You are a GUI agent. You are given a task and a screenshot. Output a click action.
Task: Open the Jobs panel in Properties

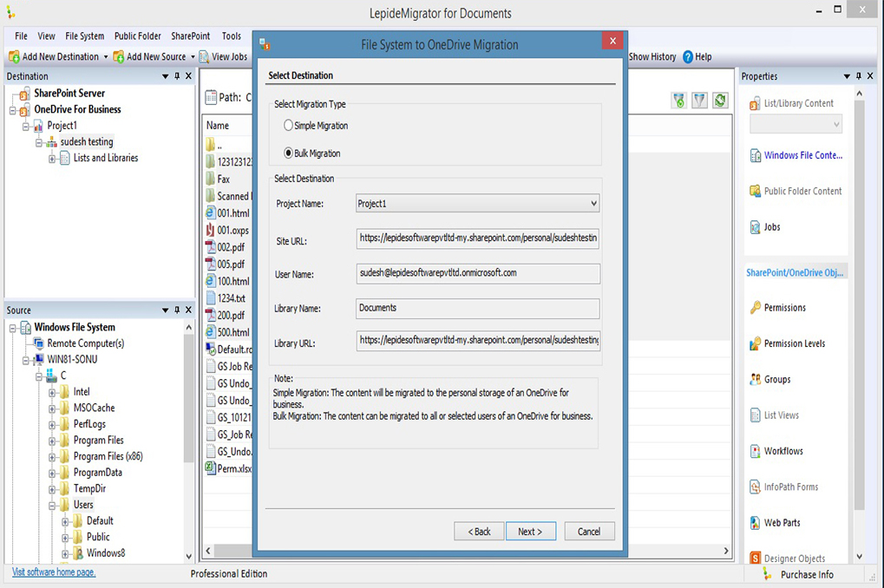point(763,226)
